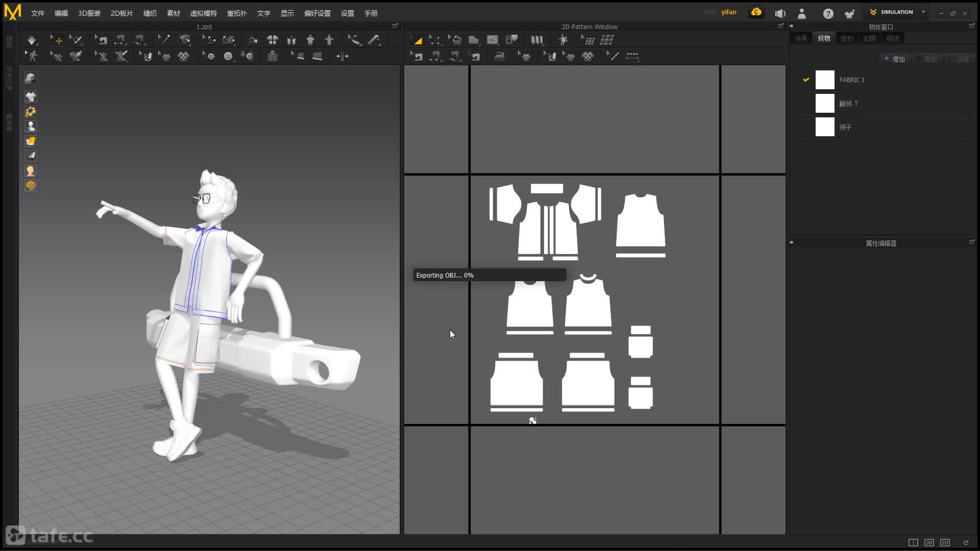Click the add garment T-shirt plus icon

click(849, 14)
